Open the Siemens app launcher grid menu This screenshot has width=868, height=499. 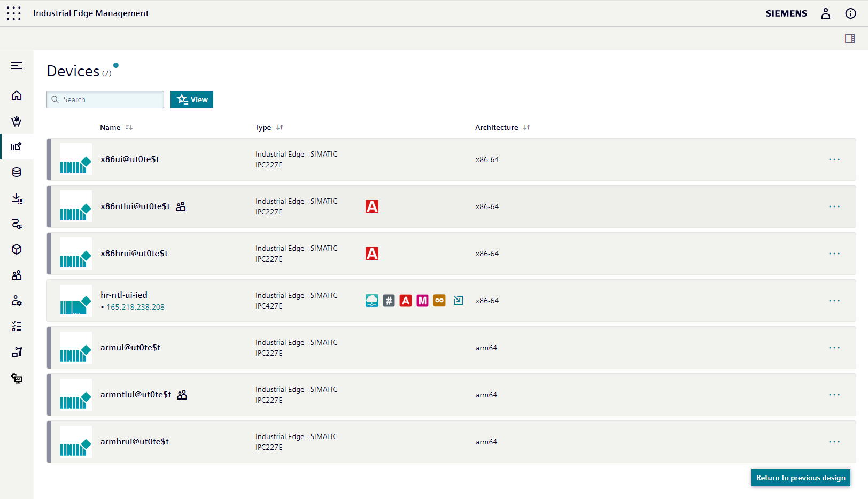click(x=13, y=13)
